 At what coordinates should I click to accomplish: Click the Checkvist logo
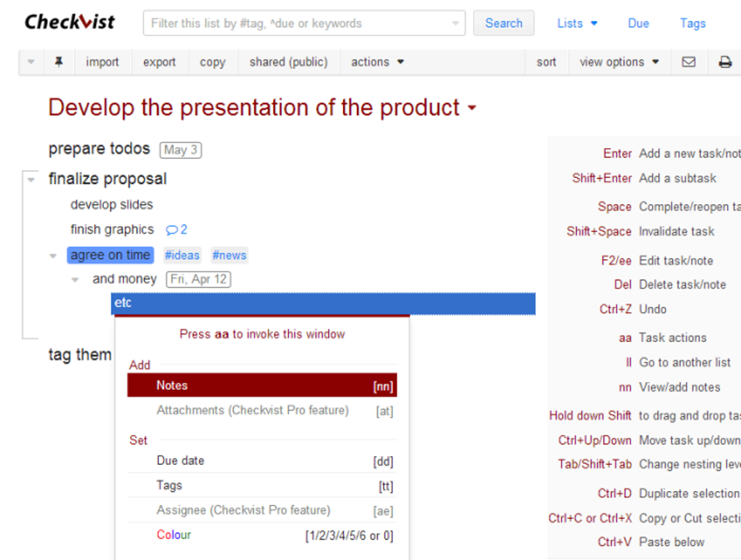tap(70, 23)
